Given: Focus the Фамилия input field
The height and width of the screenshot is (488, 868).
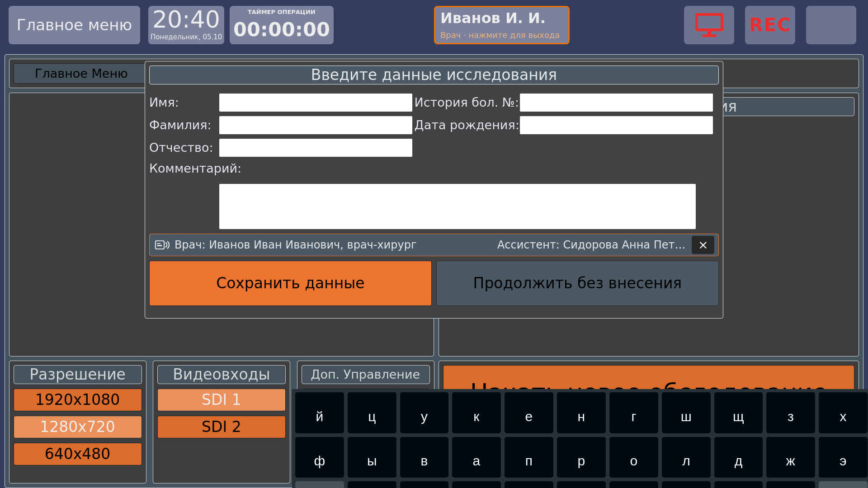Looking at the screenshot, I should tap(316, 125).
